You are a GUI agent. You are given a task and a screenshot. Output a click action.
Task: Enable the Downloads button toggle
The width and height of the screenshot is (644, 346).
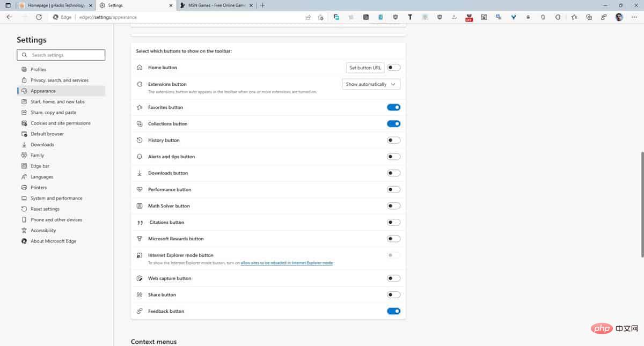click(394, 173)
